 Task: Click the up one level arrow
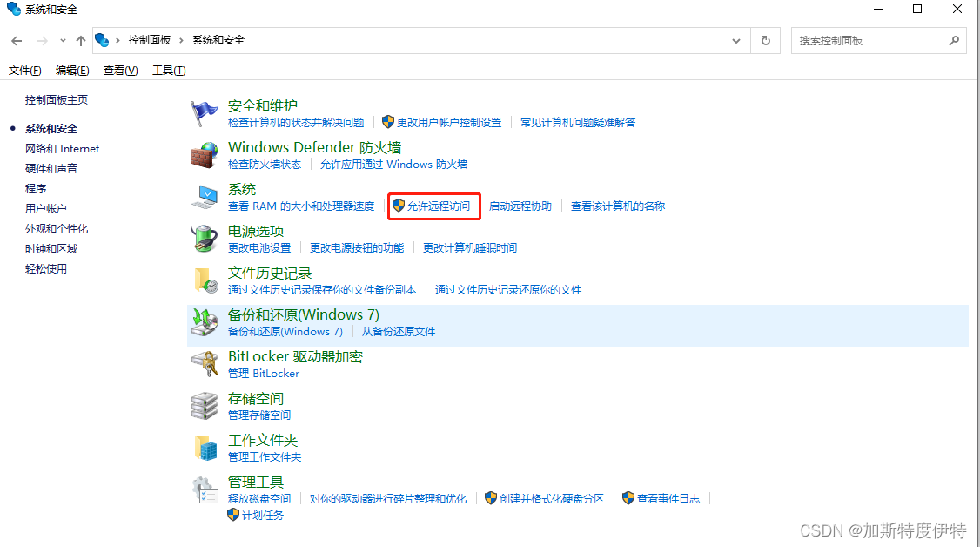(x=81, y=41)
